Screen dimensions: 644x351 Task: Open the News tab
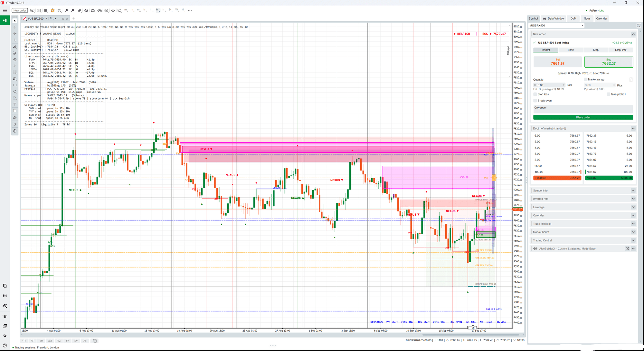[587, 18]
